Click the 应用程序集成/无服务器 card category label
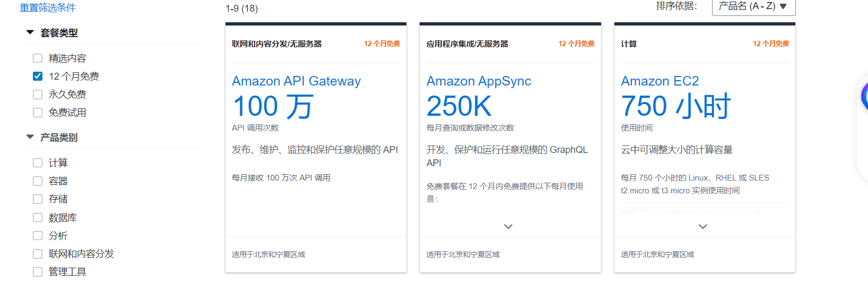Screen dimensions: 868x282 tap(467, 44)
